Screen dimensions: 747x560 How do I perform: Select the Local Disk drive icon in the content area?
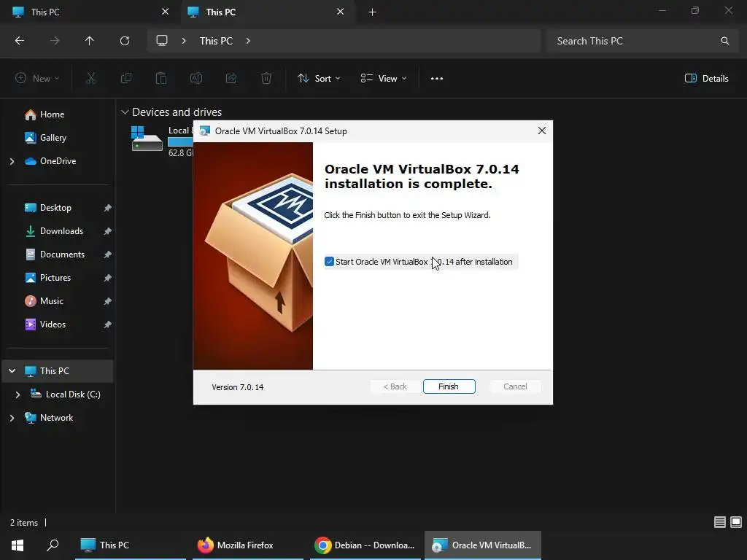(147, 139)
